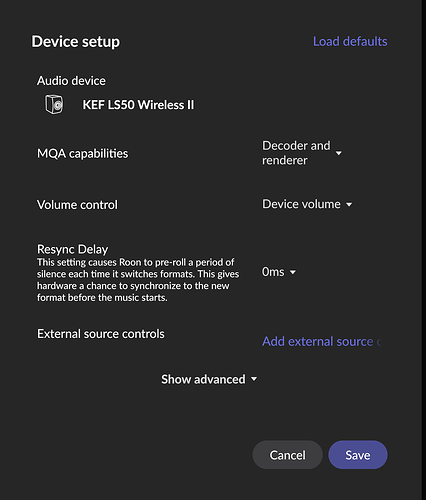Click the caret next to Device volume
This screenshot has height=500, width=426.
point(349,204)
